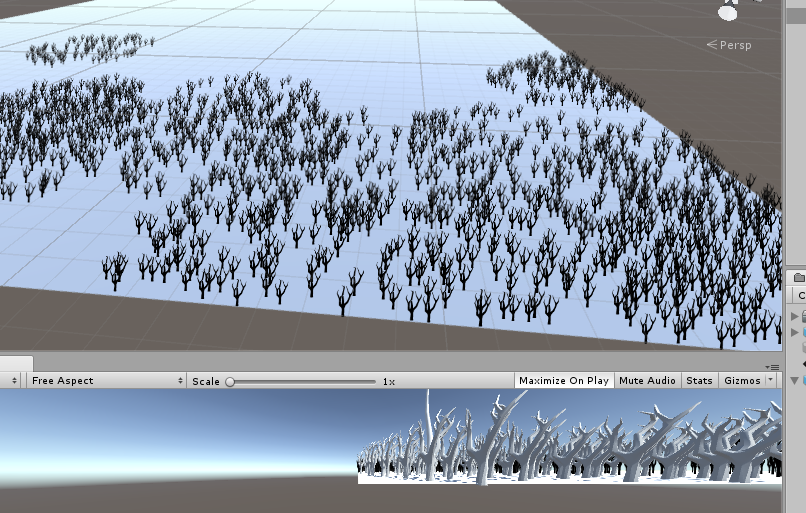This screenshot has height=513, width=806.
Task: Click the folder icon of the Project tab
Action: tap(799, 278)
